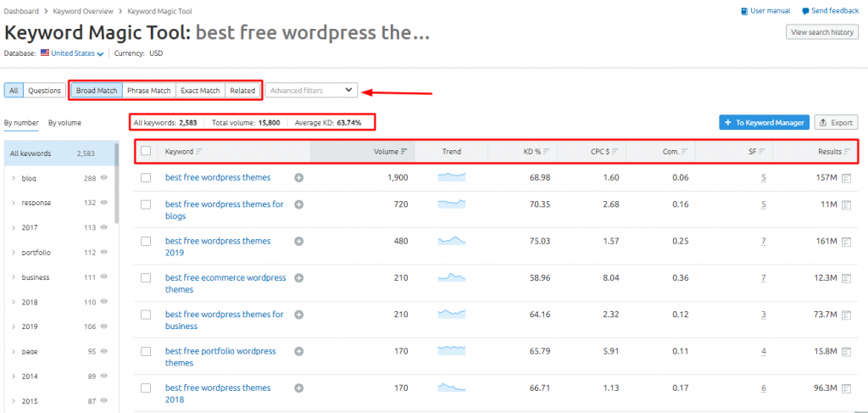Viewport: 868px width, 413px height.
Task: Toggle the eye icon for blog group
Action: (104, 179)
